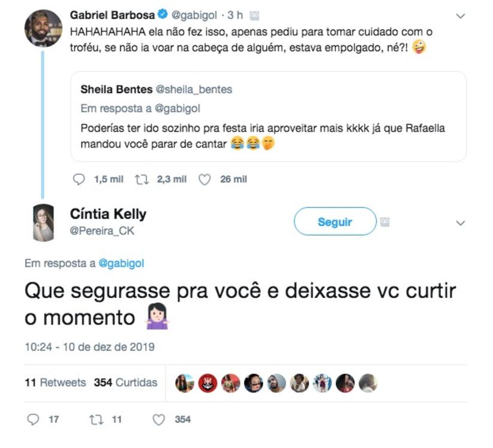
Task: View the 354 Curtidas list
Action: [x=125, y=383]
